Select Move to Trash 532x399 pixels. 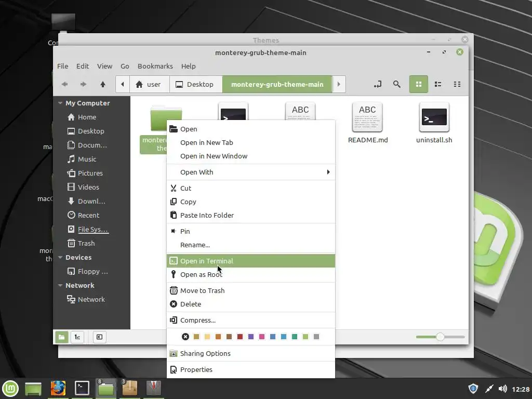pos(251,290)
